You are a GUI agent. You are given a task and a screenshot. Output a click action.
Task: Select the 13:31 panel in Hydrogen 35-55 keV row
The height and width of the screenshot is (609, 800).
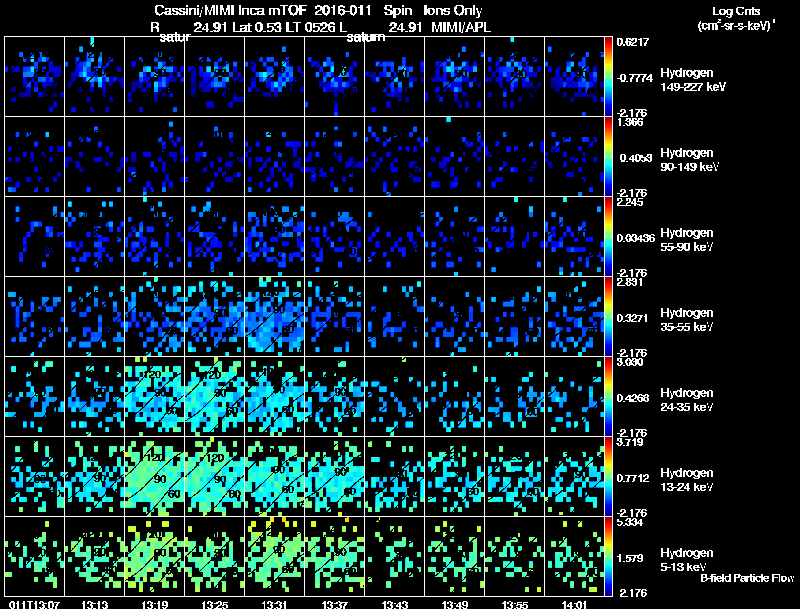(274, 317)
